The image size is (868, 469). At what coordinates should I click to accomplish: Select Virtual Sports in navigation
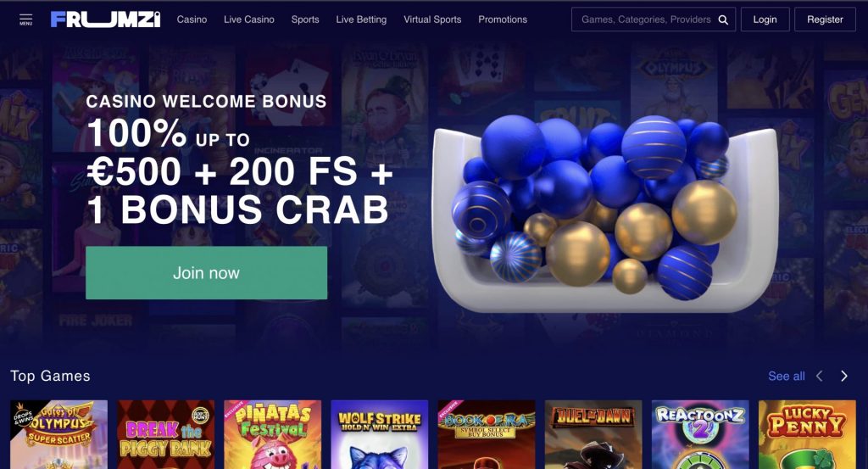(432, 20)
